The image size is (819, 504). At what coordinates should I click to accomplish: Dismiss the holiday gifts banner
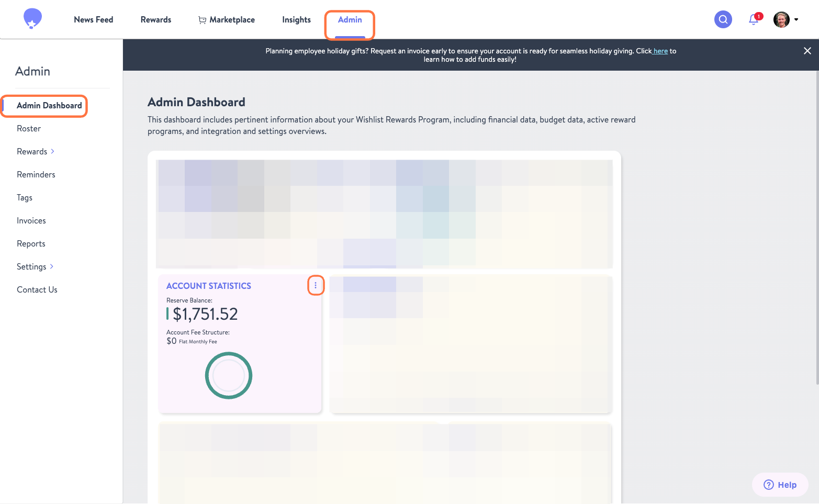(x=807, y=51)
